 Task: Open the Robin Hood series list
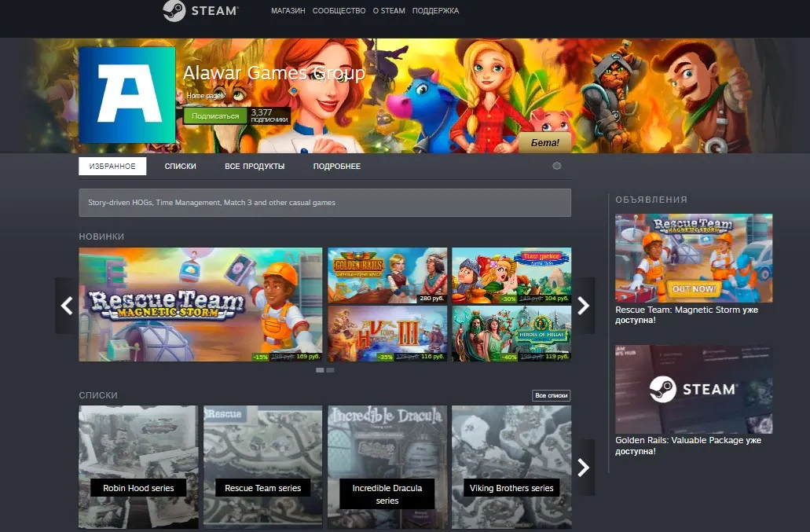pos(138,467)
